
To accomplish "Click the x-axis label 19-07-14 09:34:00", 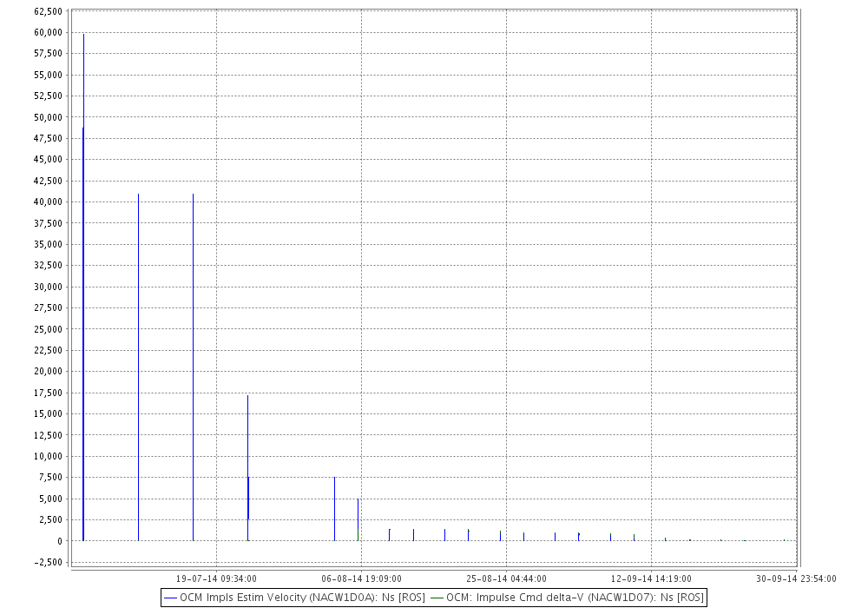I will click(216, 578).
